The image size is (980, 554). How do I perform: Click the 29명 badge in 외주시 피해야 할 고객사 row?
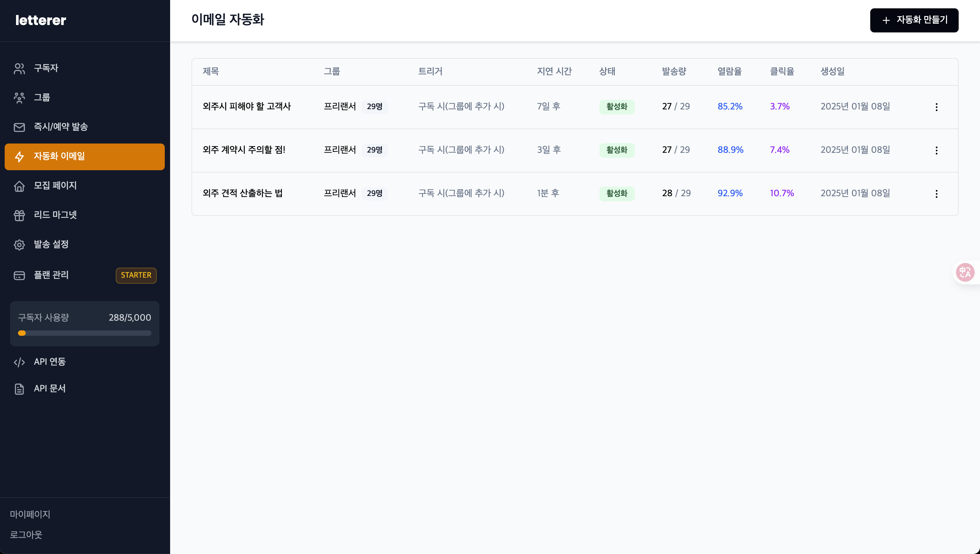(374, 107)
